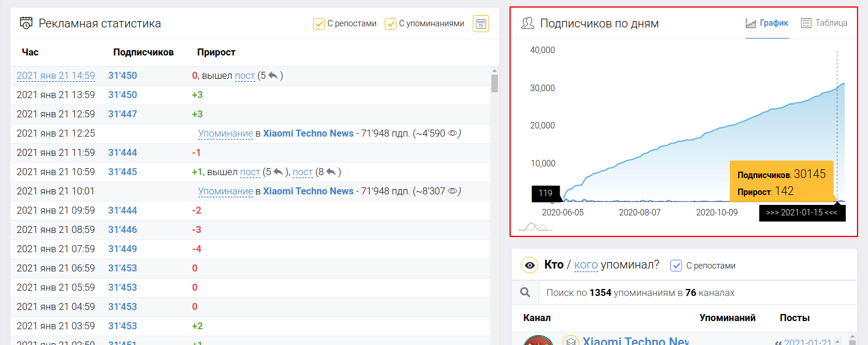Open the second пост link in 10:59 row
This screenshot has width=868, height=345.
(303, 172)
